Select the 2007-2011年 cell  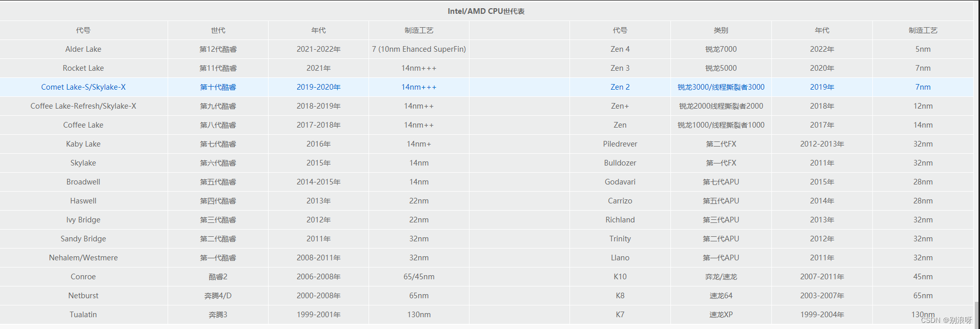point(822,277)
